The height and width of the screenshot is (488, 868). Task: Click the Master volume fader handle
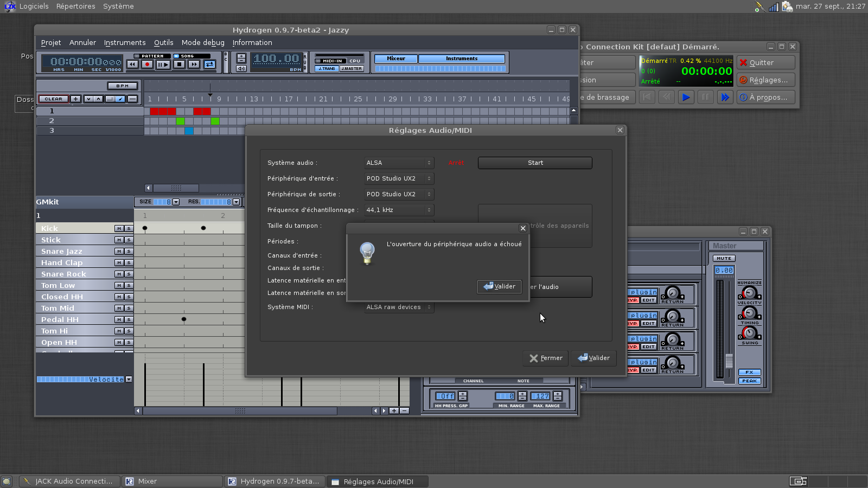coord(729,361)
